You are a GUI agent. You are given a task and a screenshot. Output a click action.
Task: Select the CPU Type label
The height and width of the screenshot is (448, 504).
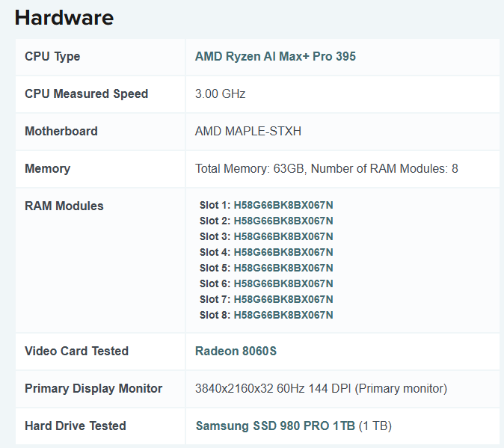(52, 57)
